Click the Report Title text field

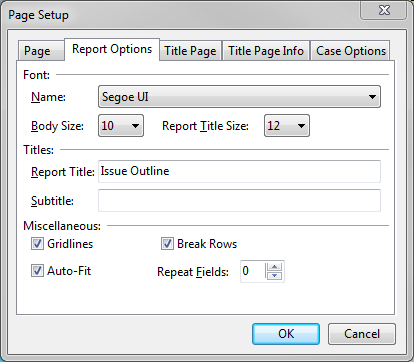(239, 171)
